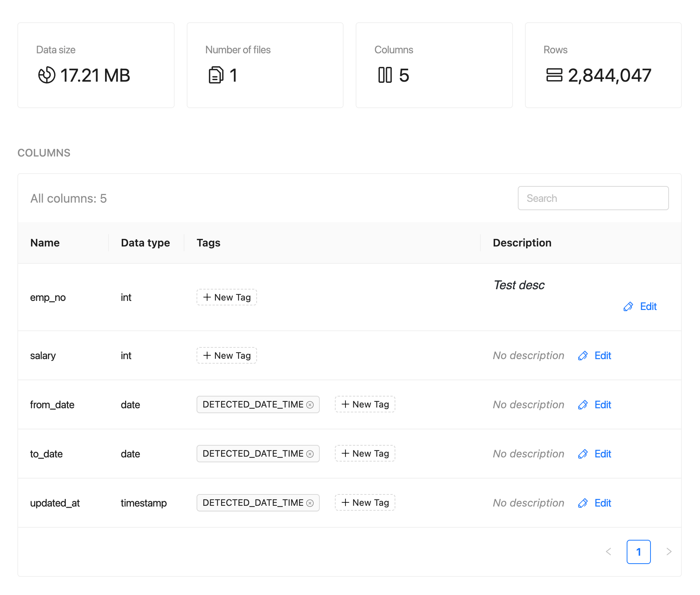The width and height of the screenshot is (700, 595).
Task: Edit the emp_no description
Action: pyautogui.click(x=640, y=307)
